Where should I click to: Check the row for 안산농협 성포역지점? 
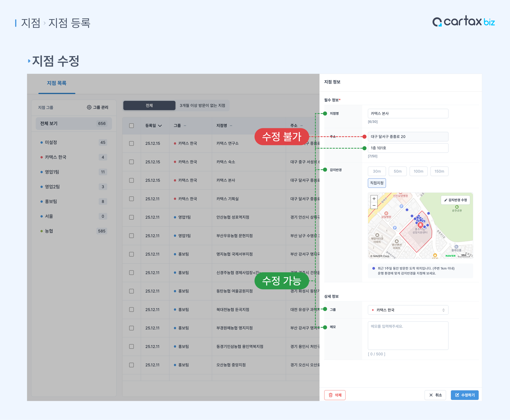point(132,217)
